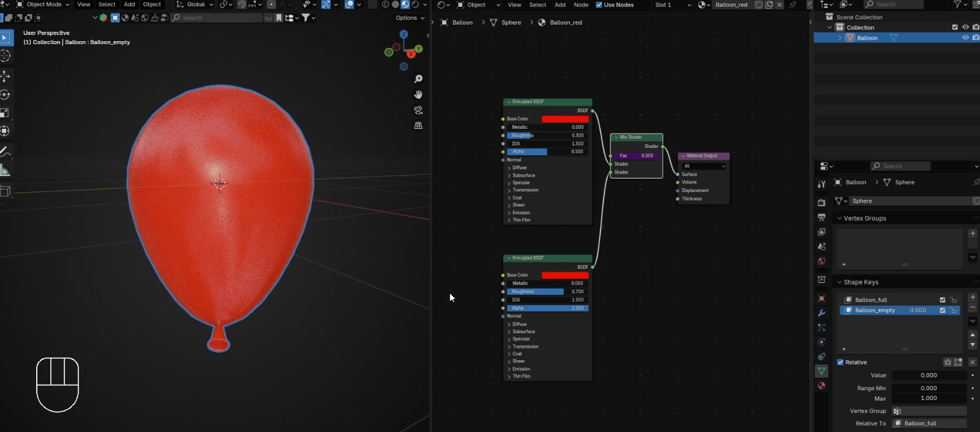Screen dimensions: 980x432
Task: Open the Node menu in shader editor
Action: [x=580, y=5]
